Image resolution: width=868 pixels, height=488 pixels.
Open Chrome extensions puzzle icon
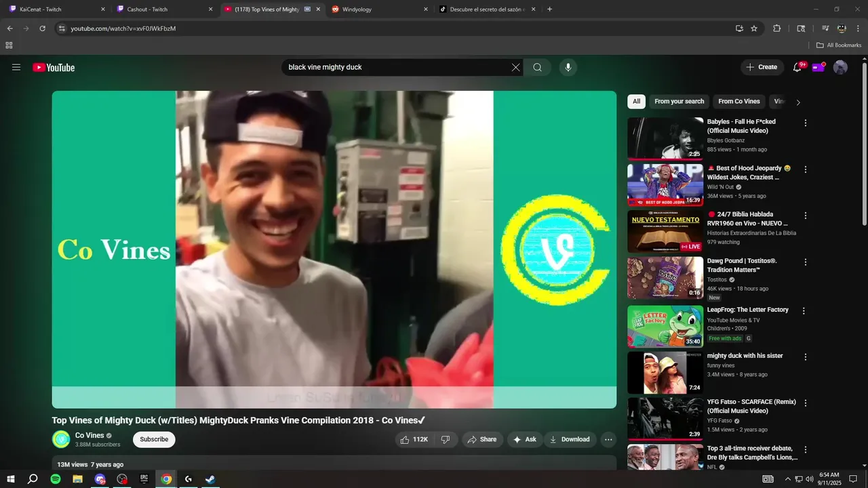(777, 28)
